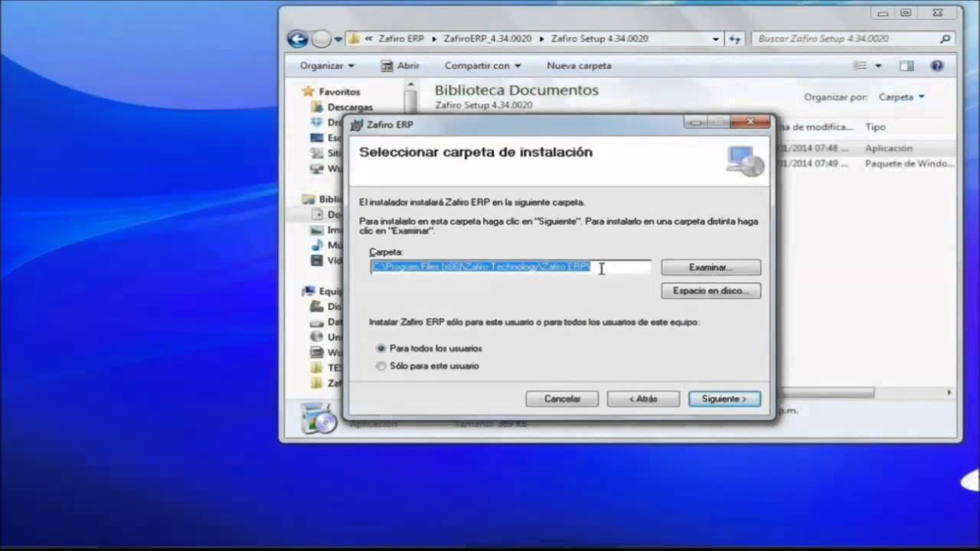This screenshot has width=980, height=551.
Task: Open recent locations dropdown beside navigation arrows
Action: point(338,39)
